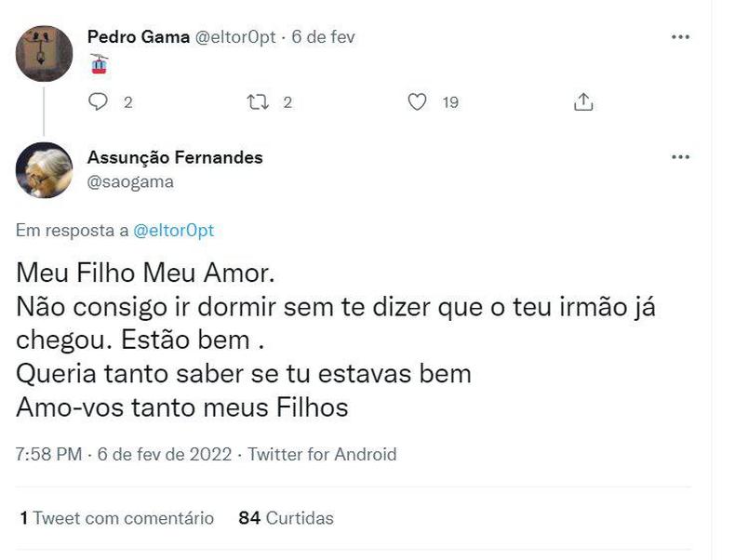Open more options on Assunção Fernandes's tweet
The height and width of the screenshot is (560, 735).
(x=680, y=157)
